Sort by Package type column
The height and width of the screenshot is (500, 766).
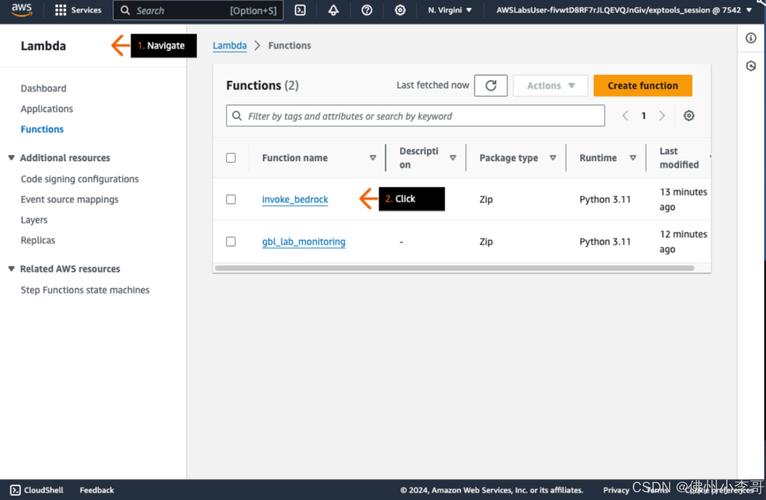tap(553, 158)
